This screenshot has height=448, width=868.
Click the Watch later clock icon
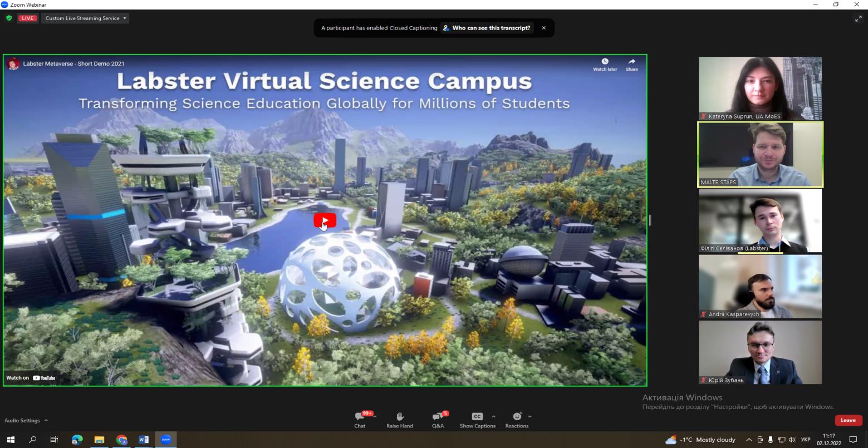pyautogui.click(x=605, y=61)
